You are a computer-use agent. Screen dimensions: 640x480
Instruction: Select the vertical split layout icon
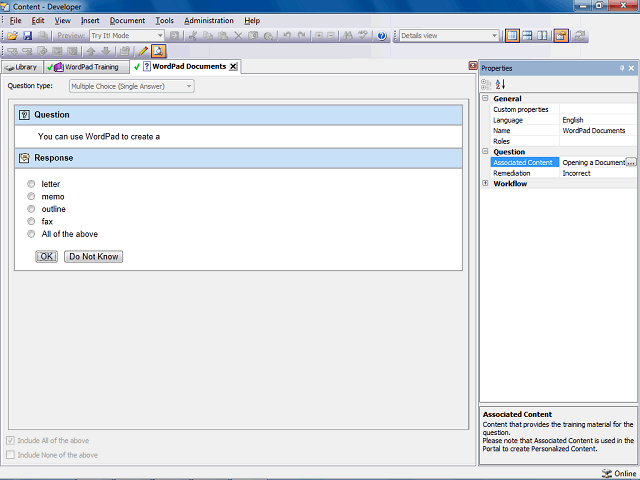tap(542, 36)
